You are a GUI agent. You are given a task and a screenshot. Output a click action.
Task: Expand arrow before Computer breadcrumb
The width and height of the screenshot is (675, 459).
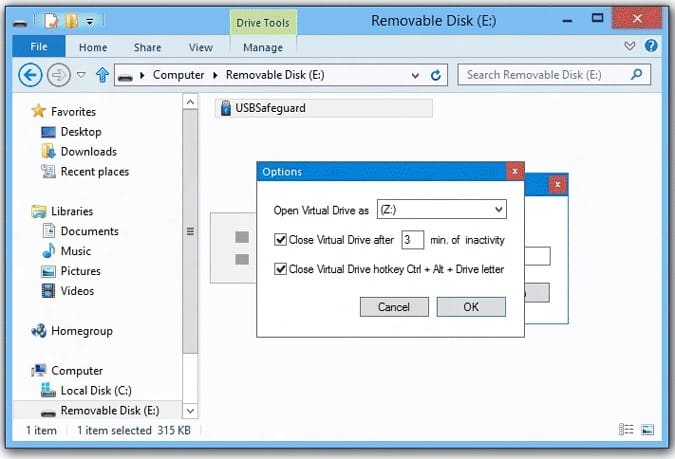pyautogui.click(x=142, y=75)
